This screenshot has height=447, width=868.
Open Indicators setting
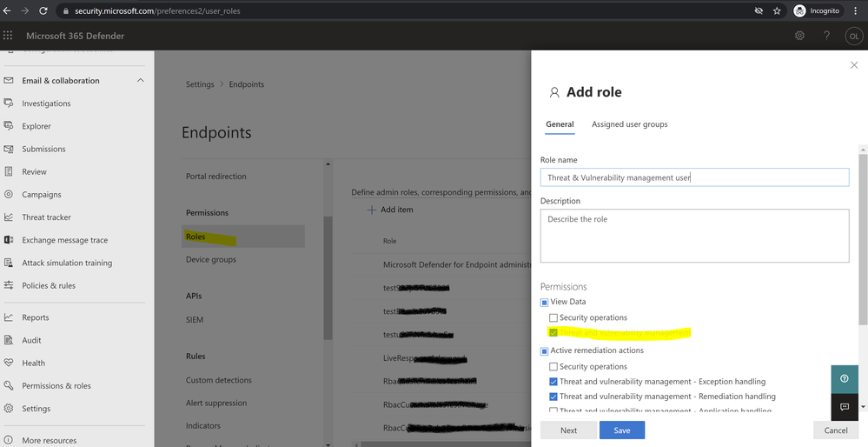(x=203, y=425)
